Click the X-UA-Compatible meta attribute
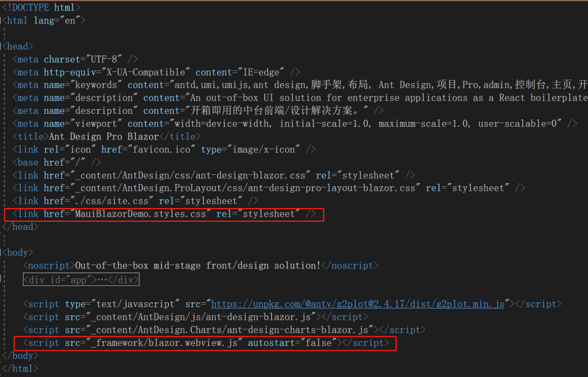 139,72
